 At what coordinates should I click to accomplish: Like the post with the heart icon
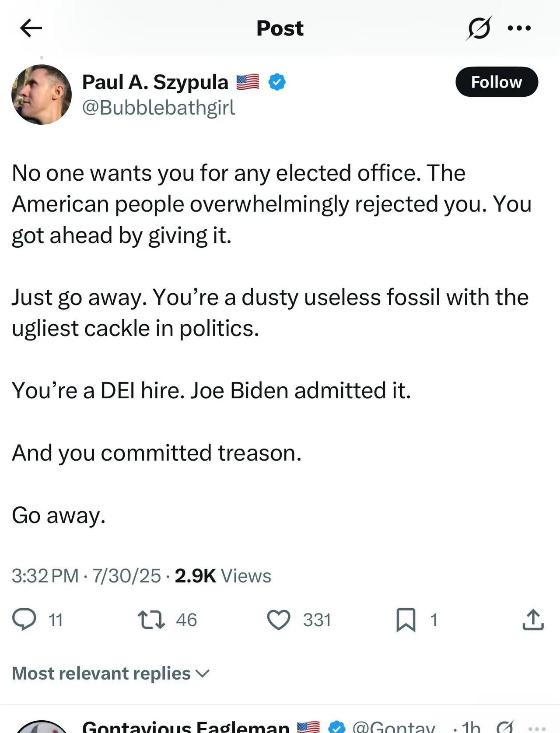[279, 620]
